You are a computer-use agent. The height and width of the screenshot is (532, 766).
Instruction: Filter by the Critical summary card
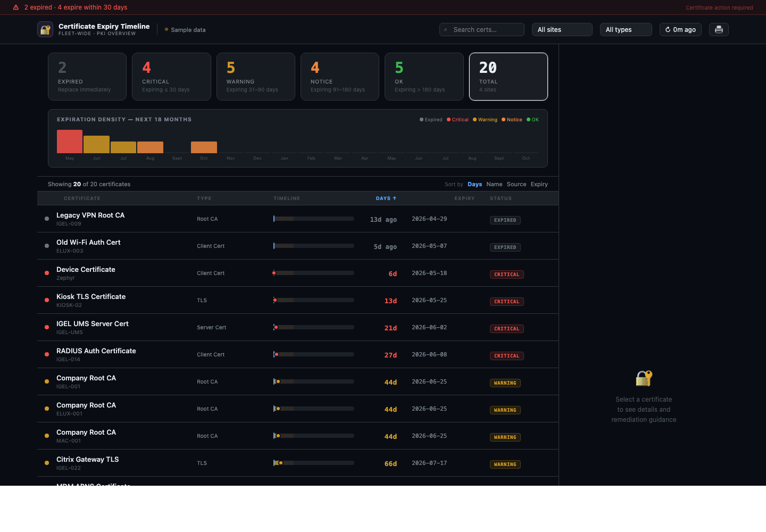[x=171, y=77]
